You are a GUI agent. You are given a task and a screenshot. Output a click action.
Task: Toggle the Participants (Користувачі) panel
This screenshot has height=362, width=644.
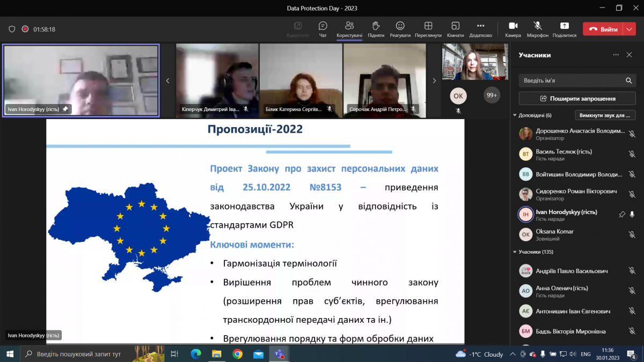(349, 29)
